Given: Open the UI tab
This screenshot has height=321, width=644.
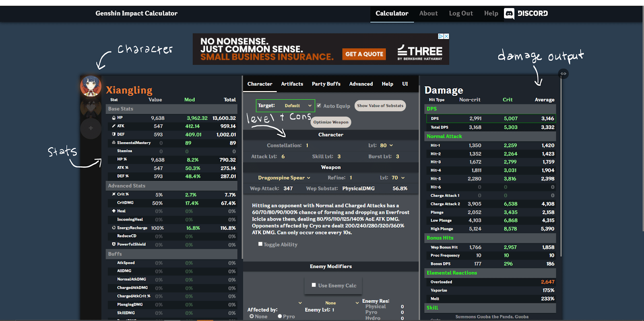Looking at the screenshot, I should coord(405,84).
